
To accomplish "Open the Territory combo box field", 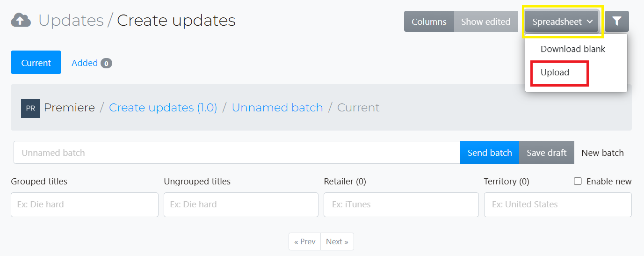I will [557, 205].
